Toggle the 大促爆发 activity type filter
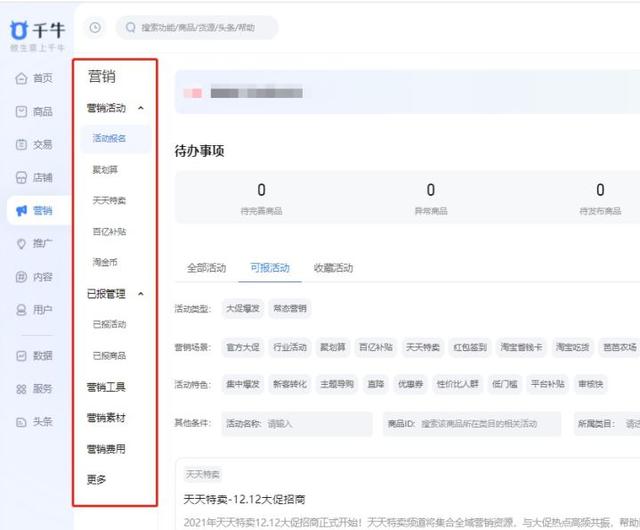This screenshot has width=640, height=530. coord(243,308)
